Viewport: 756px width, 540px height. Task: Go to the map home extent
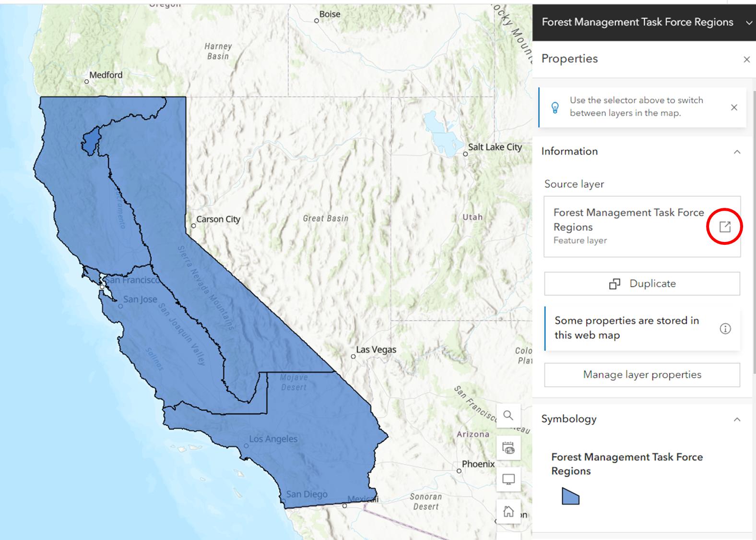(508, 512)
